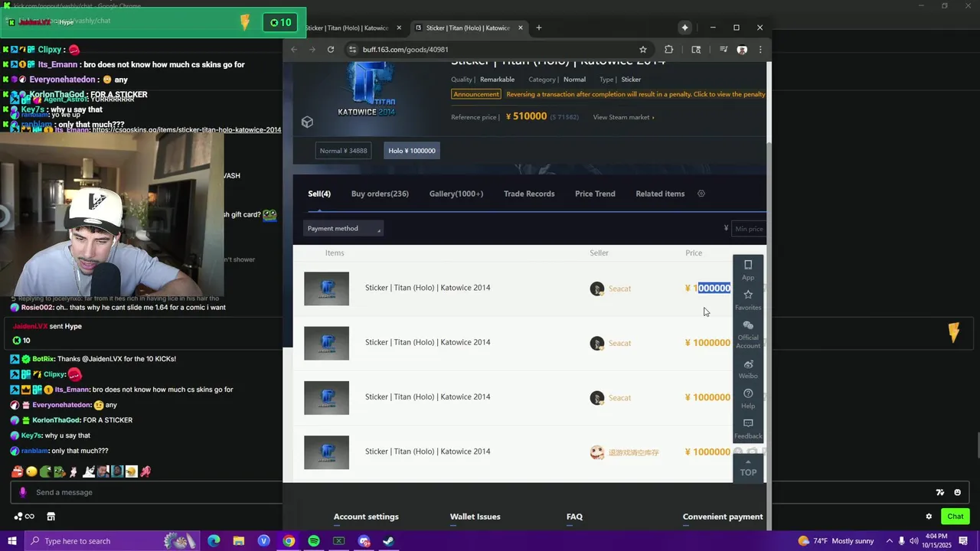This screenshot has height=551, width=980.
Task: Insert the first red emote in quick bar
Action: (x=17, y=471)
